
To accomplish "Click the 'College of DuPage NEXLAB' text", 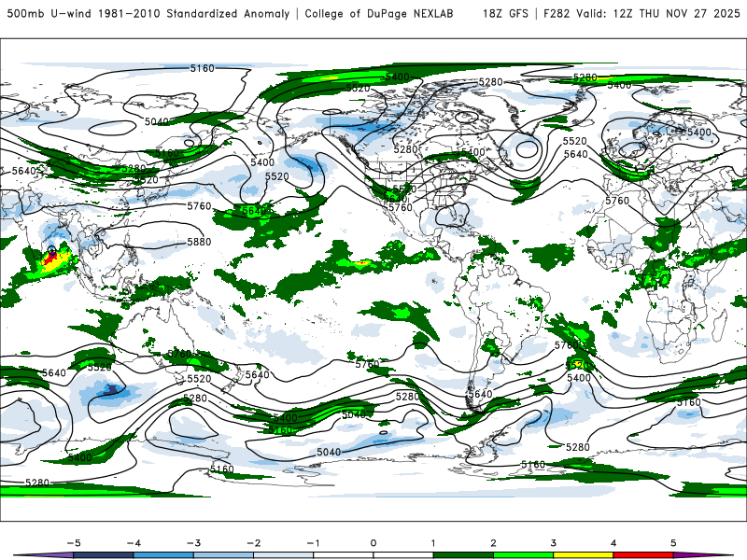I will click(379, 13).
